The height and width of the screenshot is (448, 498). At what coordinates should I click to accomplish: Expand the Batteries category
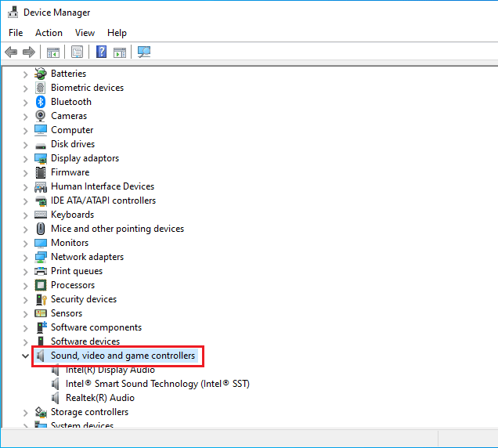pyautogui.click(x=25, y=74)
